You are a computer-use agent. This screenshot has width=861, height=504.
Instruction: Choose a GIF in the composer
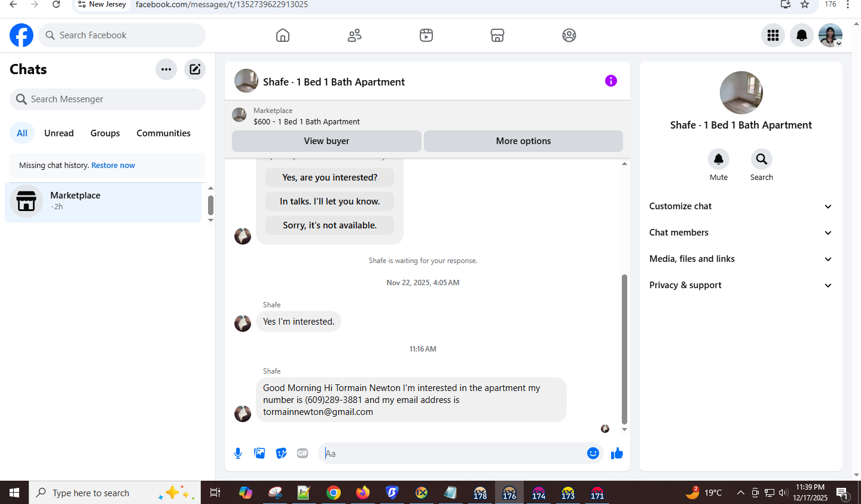(303, 453)
